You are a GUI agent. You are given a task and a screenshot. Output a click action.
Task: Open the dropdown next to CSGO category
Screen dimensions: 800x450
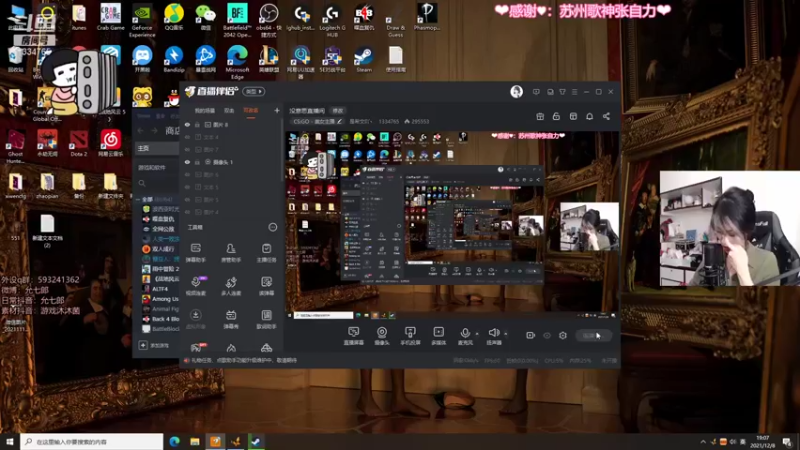click(x=361, y=121)
